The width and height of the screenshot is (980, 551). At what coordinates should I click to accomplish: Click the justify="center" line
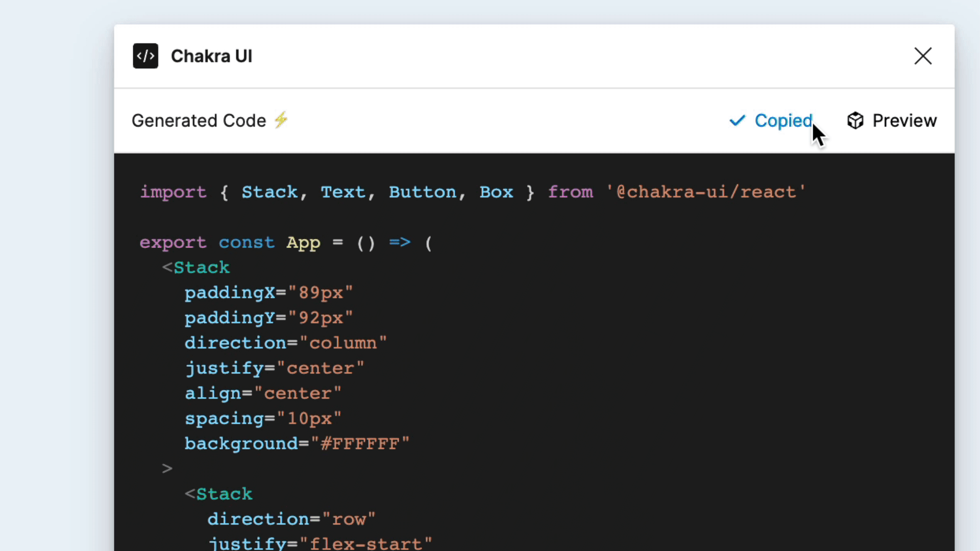[275, 368]
